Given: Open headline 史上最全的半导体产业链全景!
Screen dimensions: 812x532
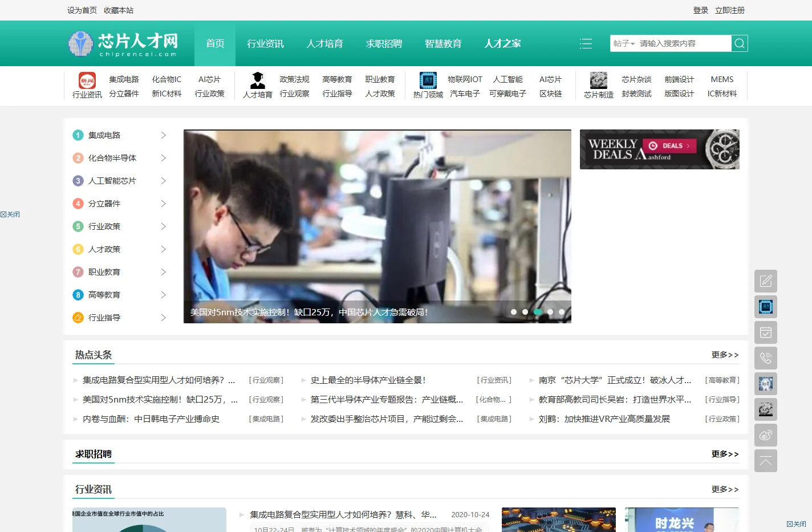Looking at the screenshot, I should point(368,380).
